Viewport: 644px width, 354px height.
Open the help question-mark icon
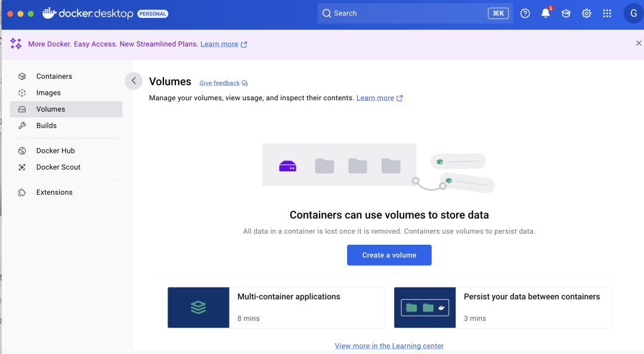tap(525, 13)
